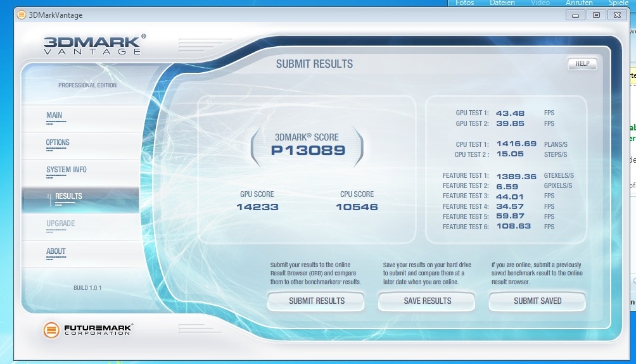
Task: Click the 3DMark Vantage logo
Action: (x=94, y=44)
